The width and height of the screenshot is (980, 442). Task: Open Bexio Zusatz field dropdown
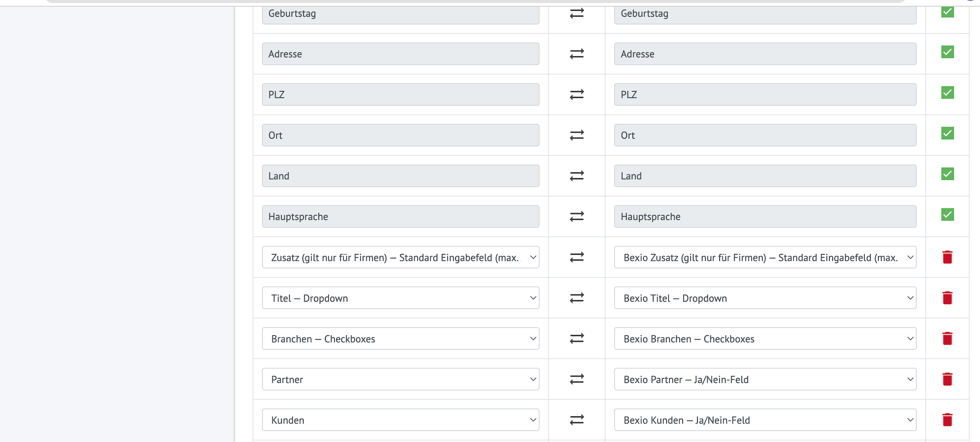765,257
